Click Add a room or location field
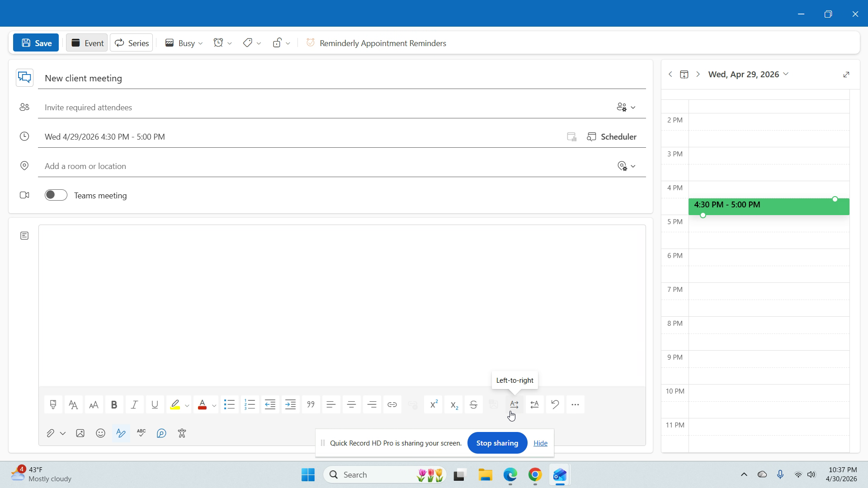Viewport: 868px width, 488px height. tap(325, 166)
